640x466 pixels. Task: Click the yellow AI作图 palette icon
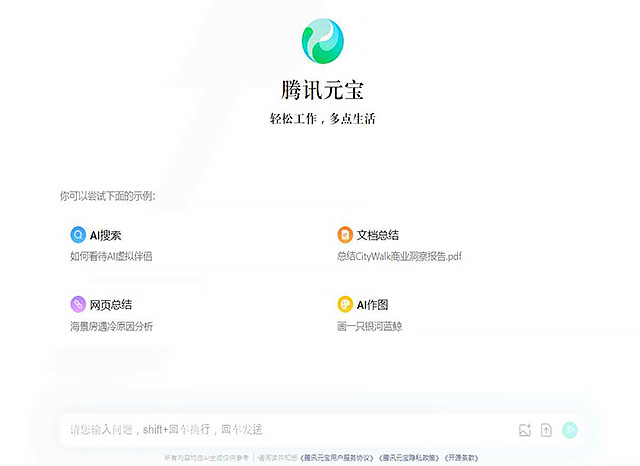coord(345,304)
